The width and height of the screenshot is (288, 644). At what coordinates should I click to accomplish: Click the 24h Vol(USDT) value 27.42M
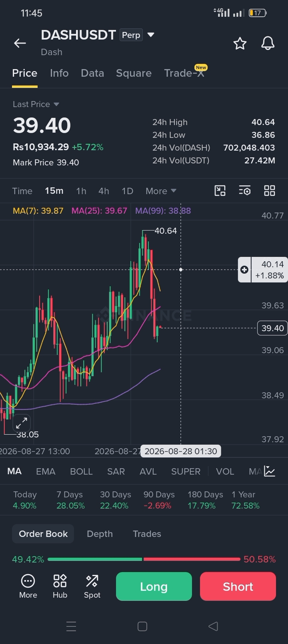260,161
